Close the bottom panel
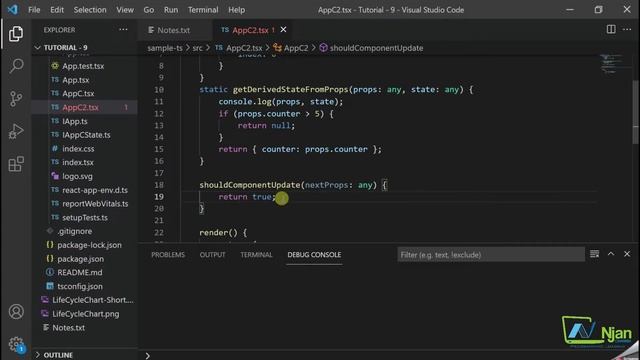 627,254
